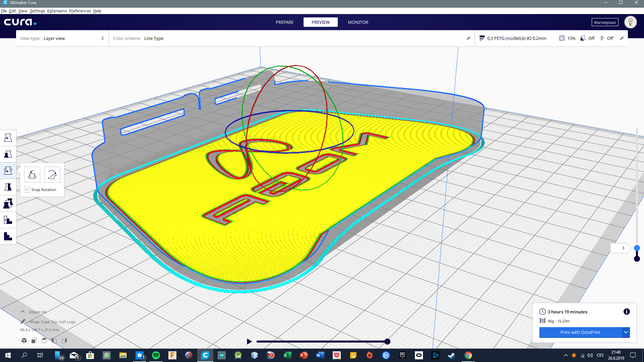Switch to right view camera icon
644x362 pixels.
[64, 341]
